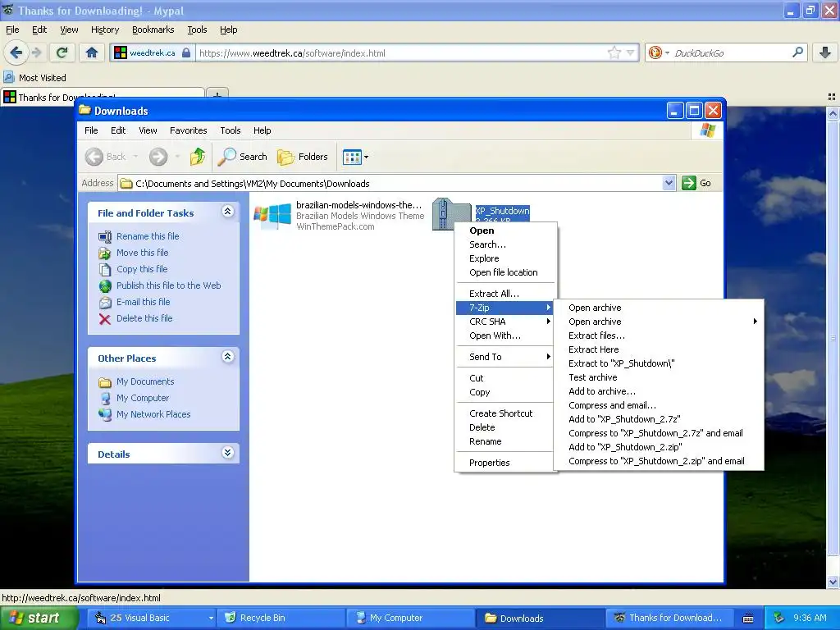
Task: Open the 25 Visual Basic taskbar group
Action: [x=152, y=618]
